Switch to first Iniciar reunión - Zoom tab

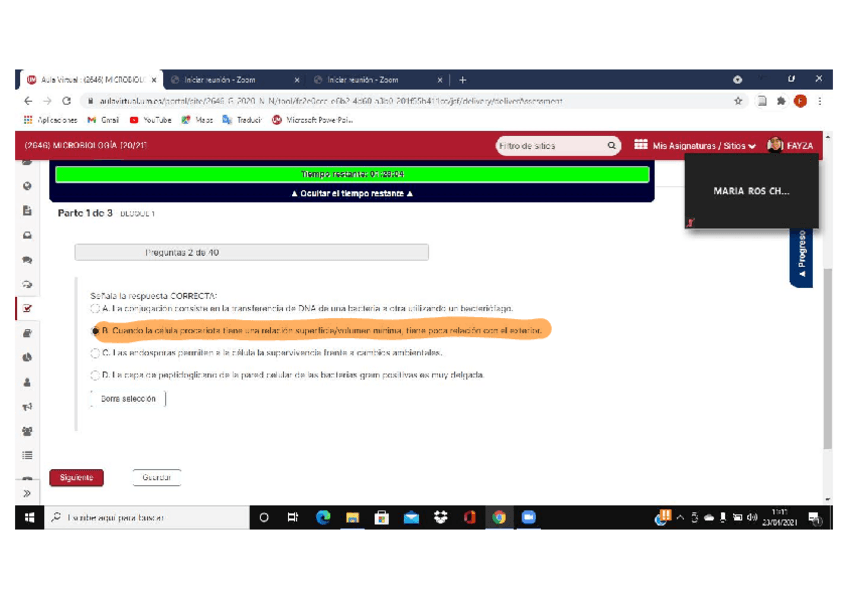pyautogui.click(x=233, y=80)
